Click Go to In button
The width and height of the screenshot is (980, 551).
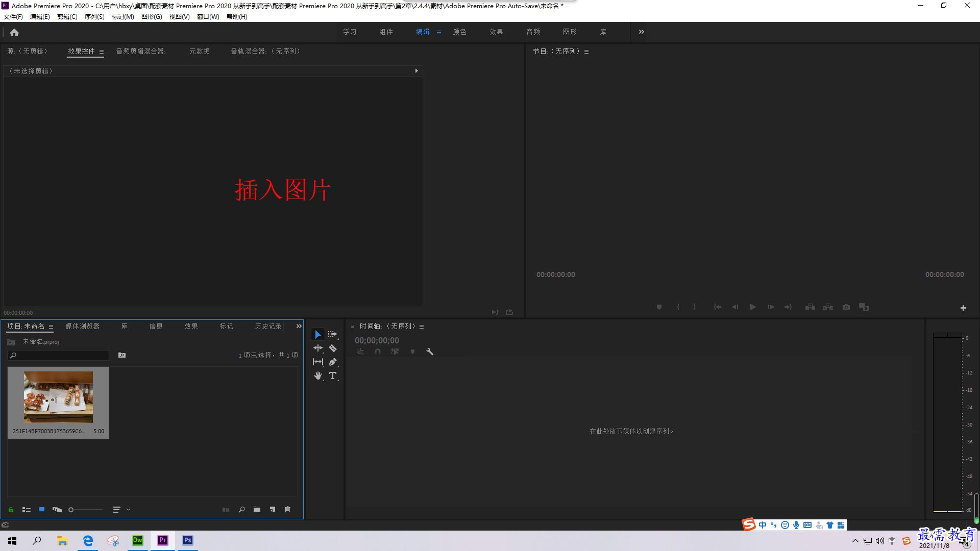click(717, 307)
